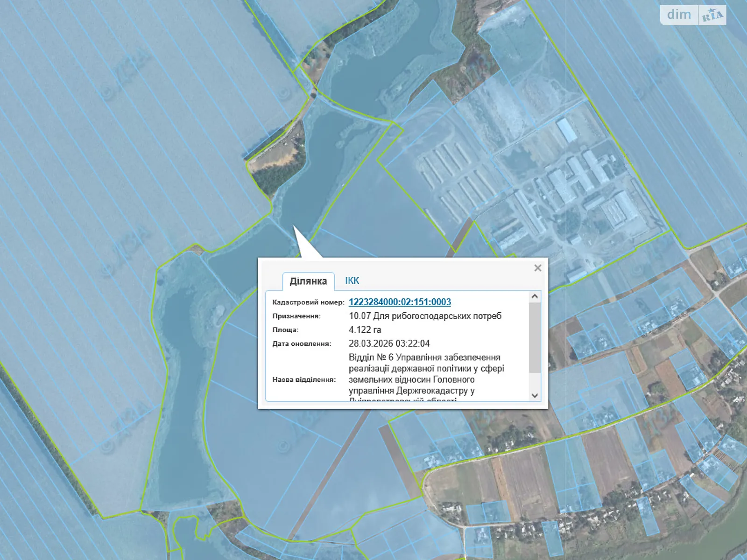Click the update date 28.03.2026 value
The image size is (747, 560).
[389, 343]
